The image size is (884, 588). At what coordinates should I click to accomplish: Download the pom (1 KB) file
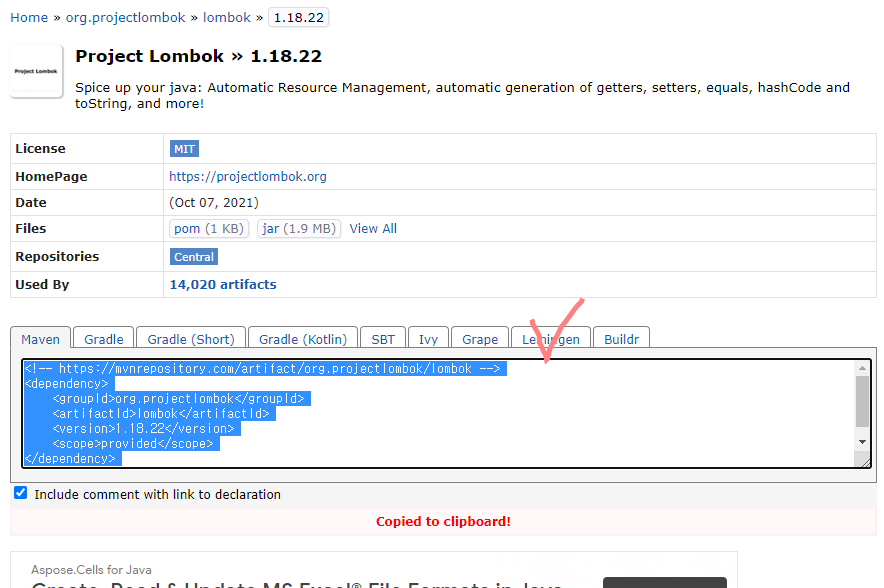click(x=209, y=228)
